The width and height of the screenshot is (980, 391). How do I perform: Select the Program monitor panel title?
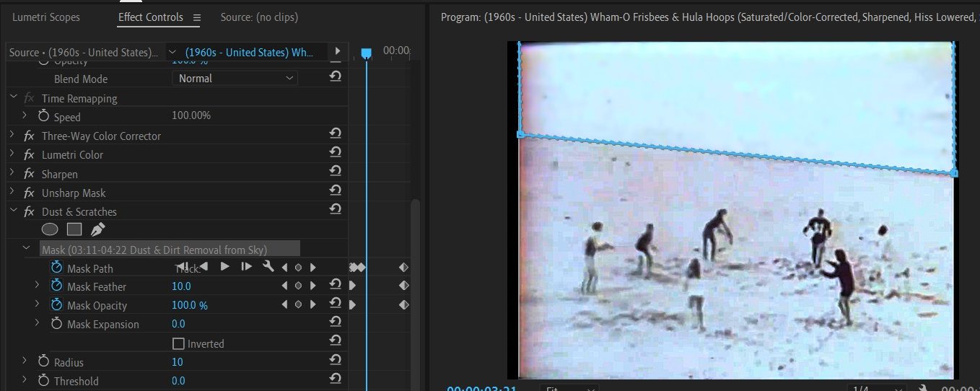point(710,17)
